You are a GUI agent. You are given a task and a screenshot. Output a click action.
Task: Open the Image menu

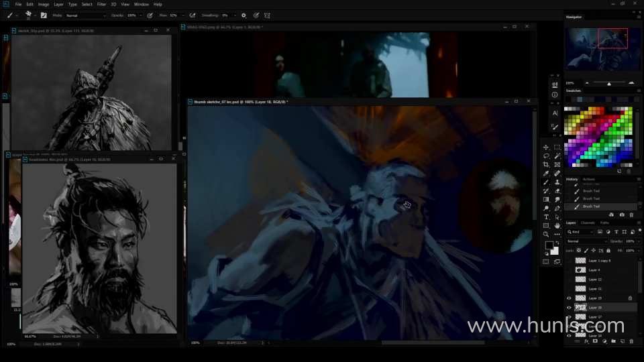[x=44, y=4]
